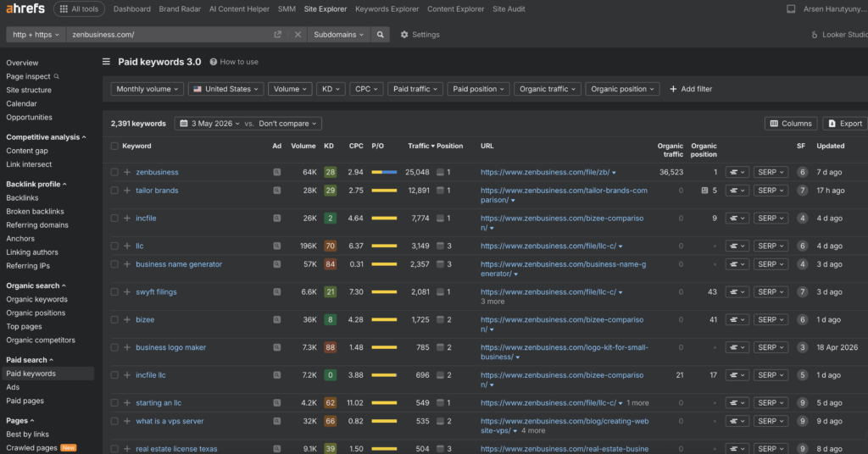Check the bizee row checkbox

pos(114,319)
